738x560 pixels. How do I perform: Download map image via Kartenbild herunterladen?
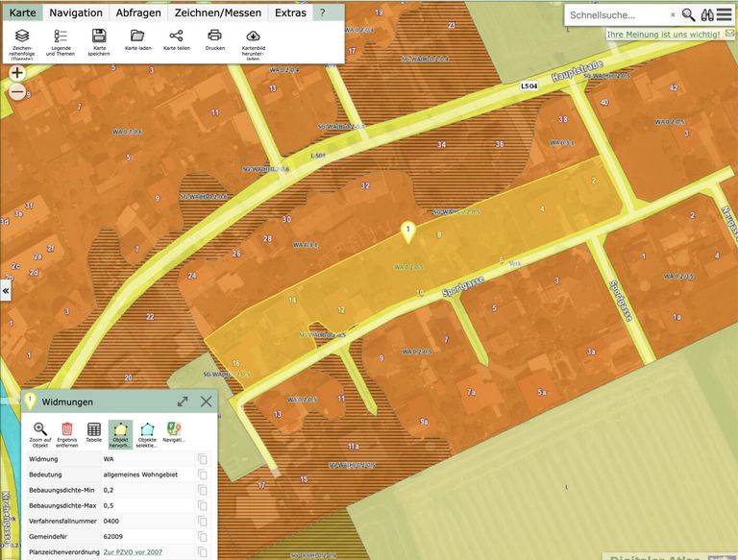253,36
